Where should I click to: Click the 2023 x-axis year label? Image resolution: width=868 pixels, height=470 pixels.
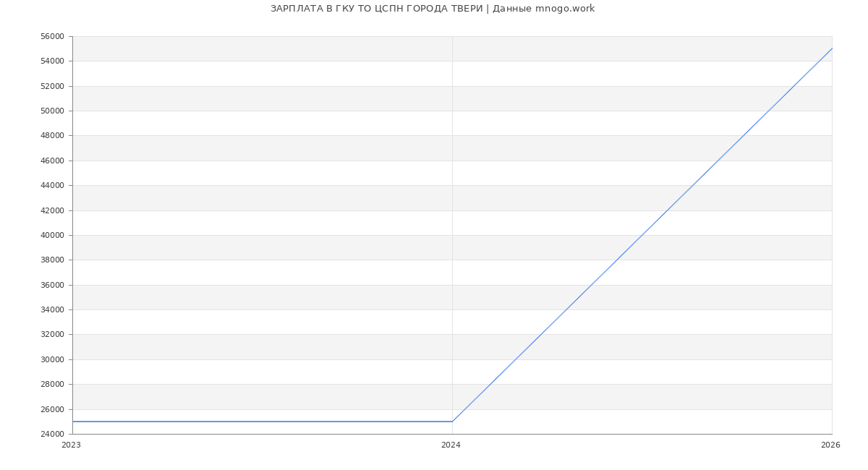[72, 445]
